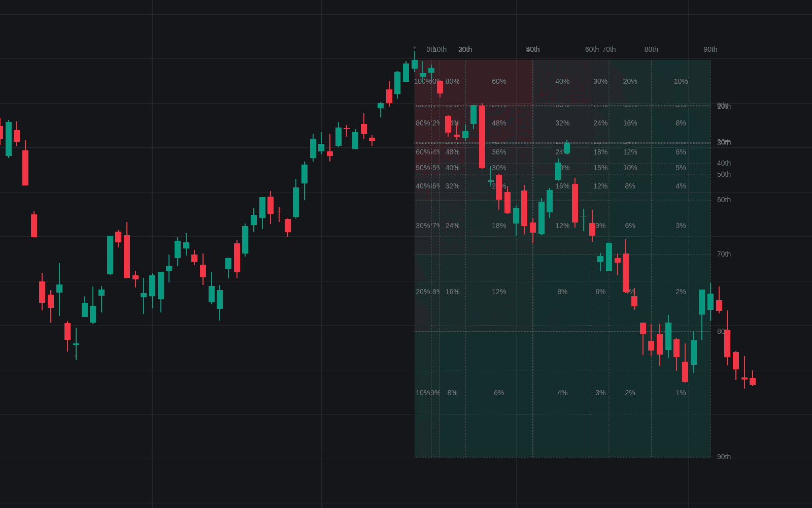The image size is (812, 508).
Task: Click the 90th label above the grid
Action: pos(710,49)
